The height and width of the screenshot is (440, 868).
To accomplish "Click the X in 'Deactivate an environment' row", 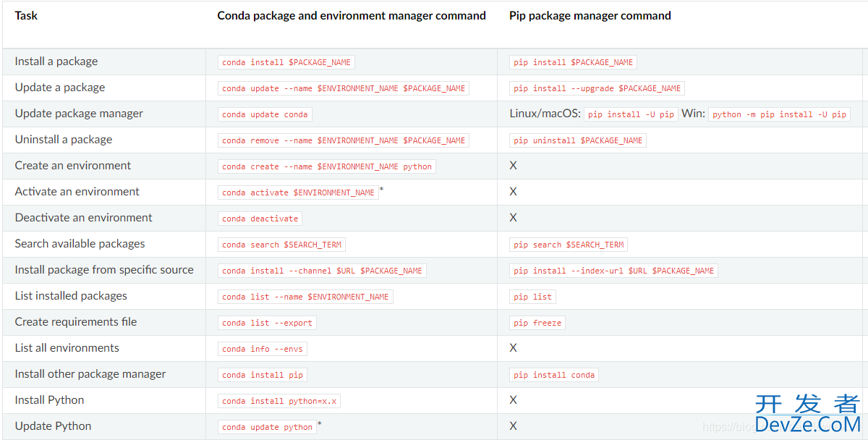I will (513, 218).
